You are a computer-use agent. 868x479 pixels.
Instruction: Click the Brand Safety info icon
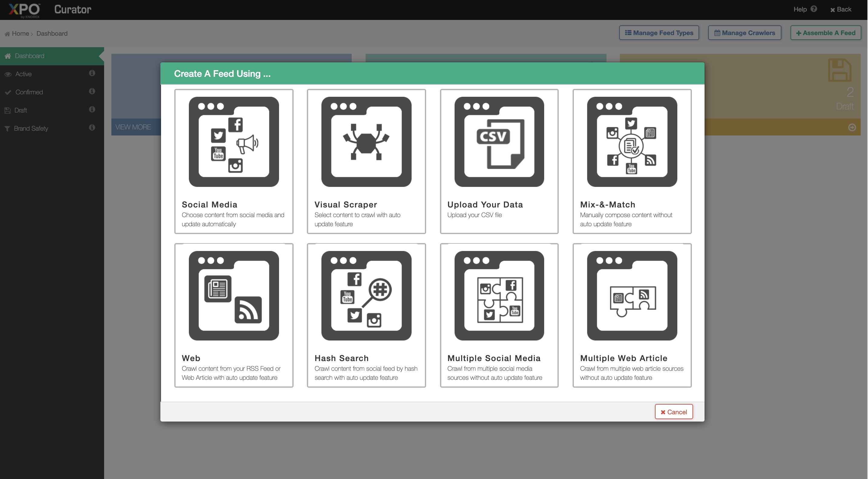click(x=92, y=128)
